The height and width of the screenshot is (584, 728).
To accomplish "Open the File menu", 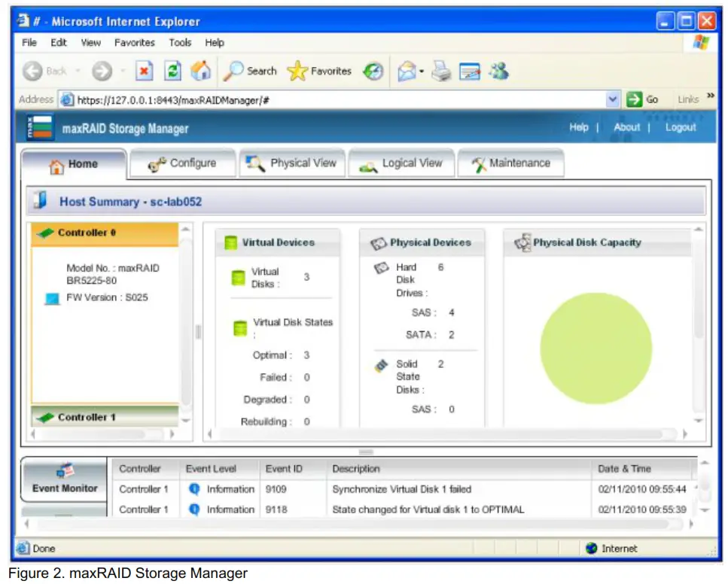I will pos(29,43).
